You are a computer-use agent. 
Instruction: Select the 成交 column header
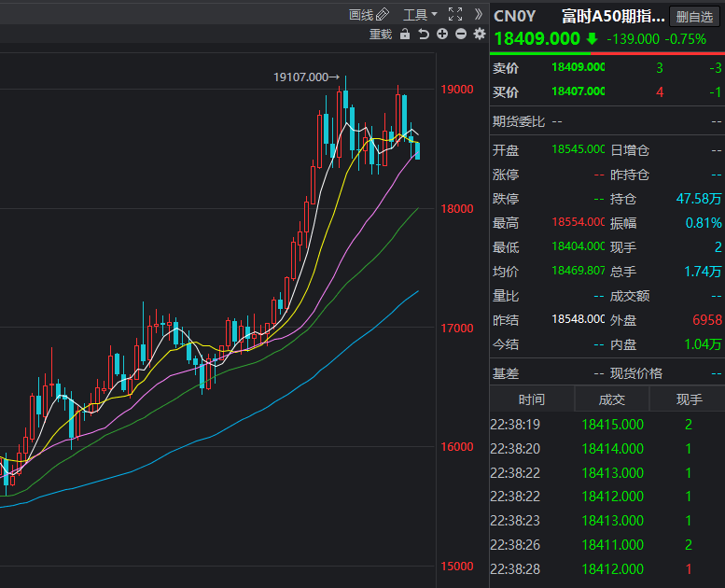(612, 399)
